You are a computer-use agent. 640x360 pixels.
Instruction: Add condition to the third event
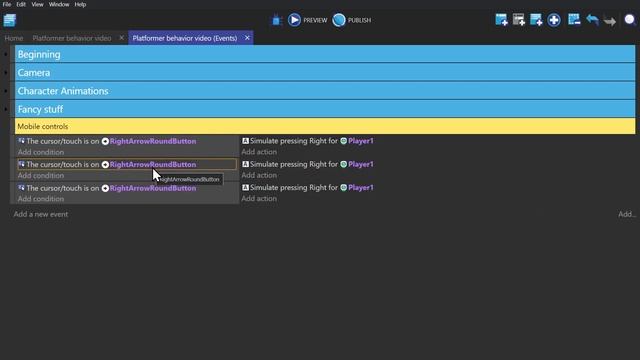click(x=41, y=199)
